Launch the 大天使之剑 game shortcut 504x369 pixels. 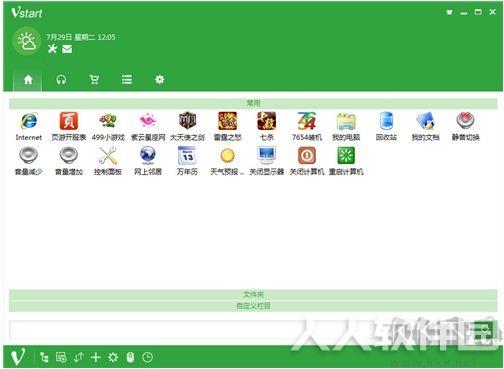point(187,121)
